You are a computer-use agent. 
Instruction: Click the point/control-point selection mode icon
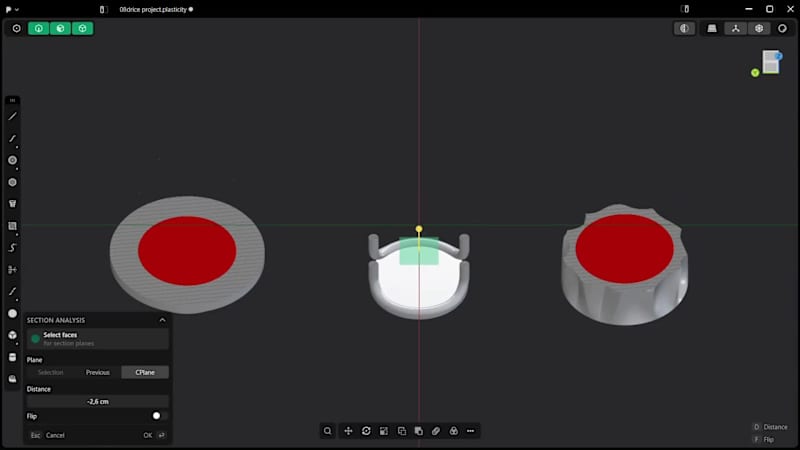point(16,29)
